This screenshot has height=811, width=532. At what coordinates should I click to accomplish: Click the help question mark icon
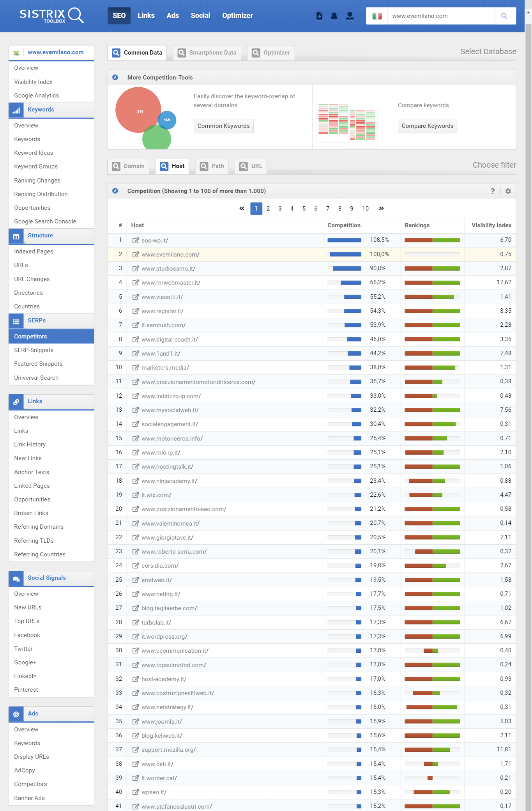click(493, 191)
